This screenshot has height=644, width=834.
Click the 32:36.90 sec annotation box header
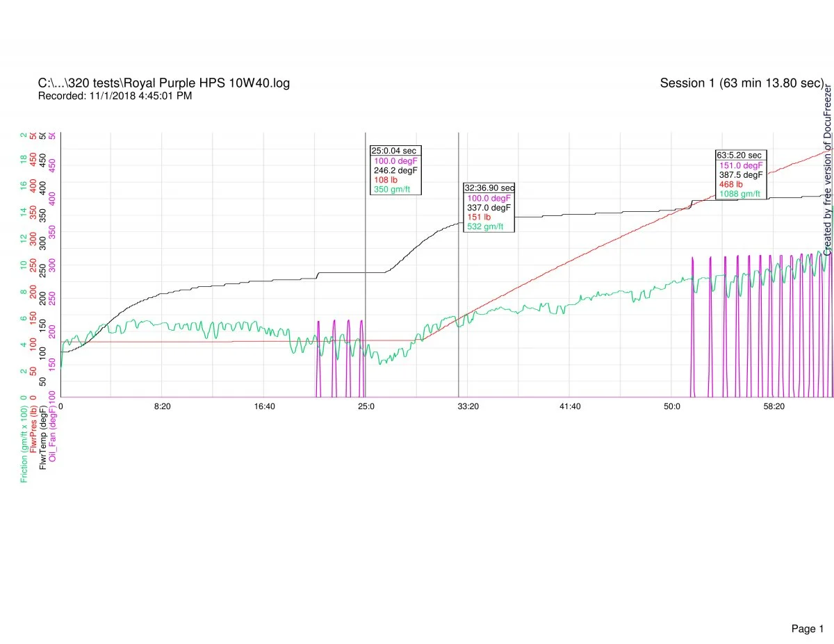point(489,188)
